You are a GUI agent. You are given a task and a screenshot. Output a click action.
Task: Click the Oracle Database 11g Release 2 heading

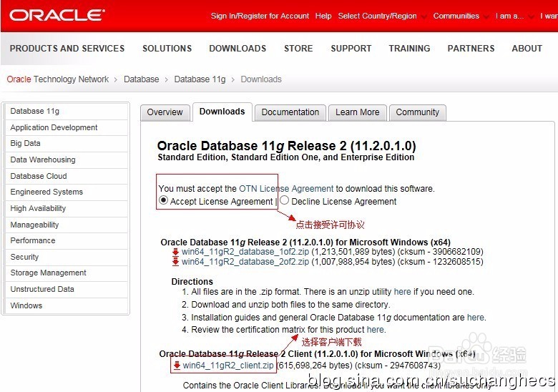286,146
